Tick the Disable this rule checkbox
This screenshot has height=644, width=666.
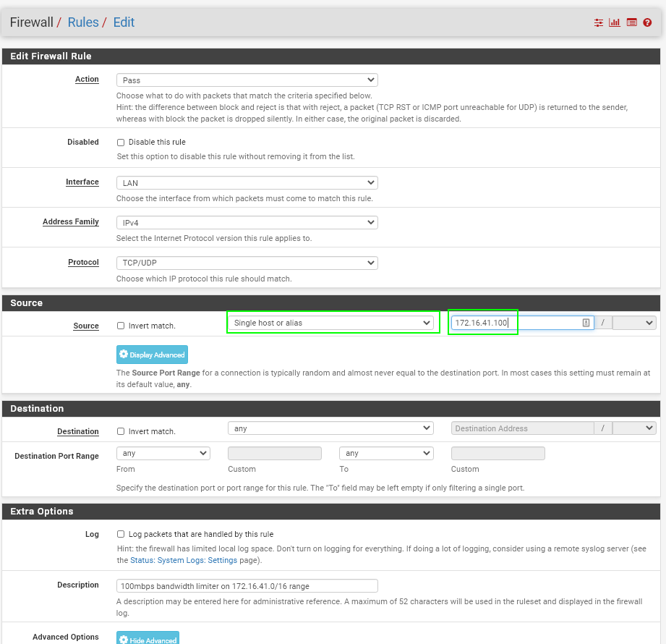[121, 143]
